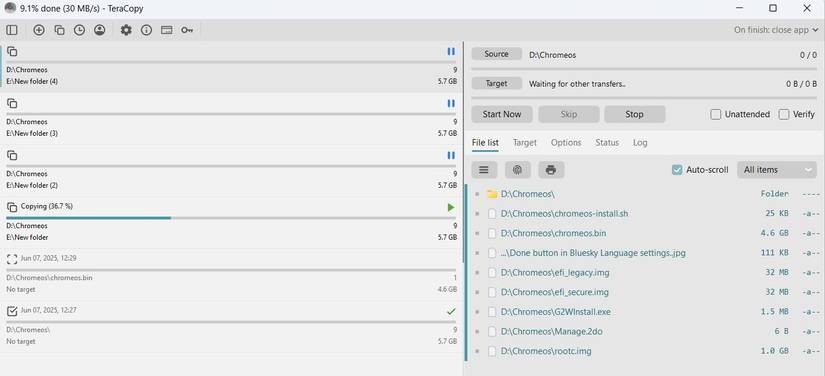
Task: Enable the Unattended checkbox
Action: pyautogui.click(x=716, y=114)
